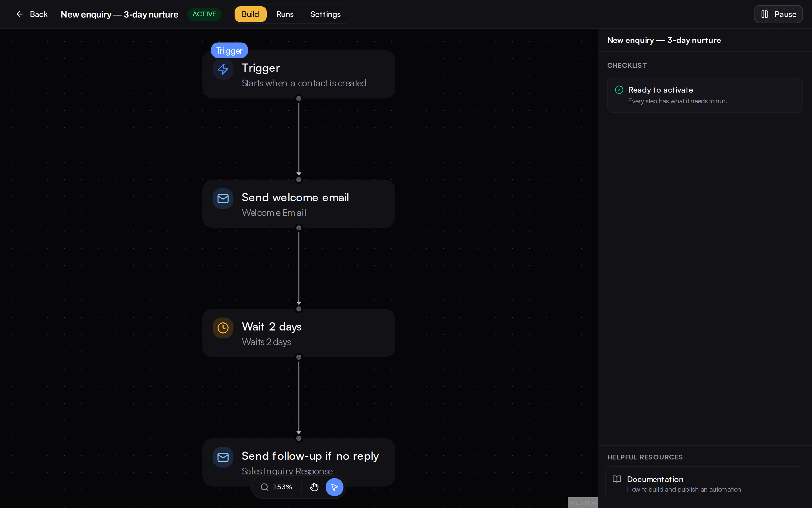Click the side panel title New enquiry — 3-day nurture
The height and width of the screenshot is (508, 812).
point(664,40)
